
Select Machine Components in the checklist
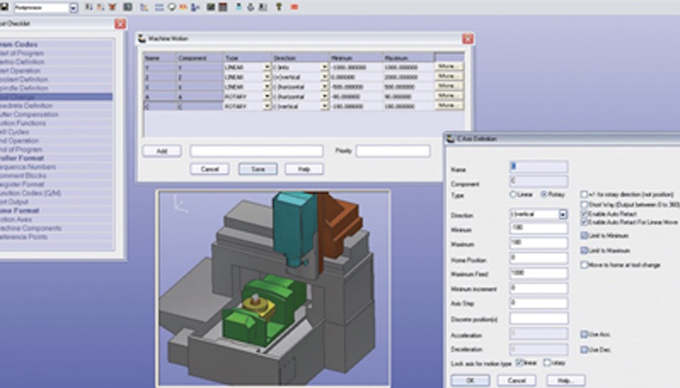point(30,228)
